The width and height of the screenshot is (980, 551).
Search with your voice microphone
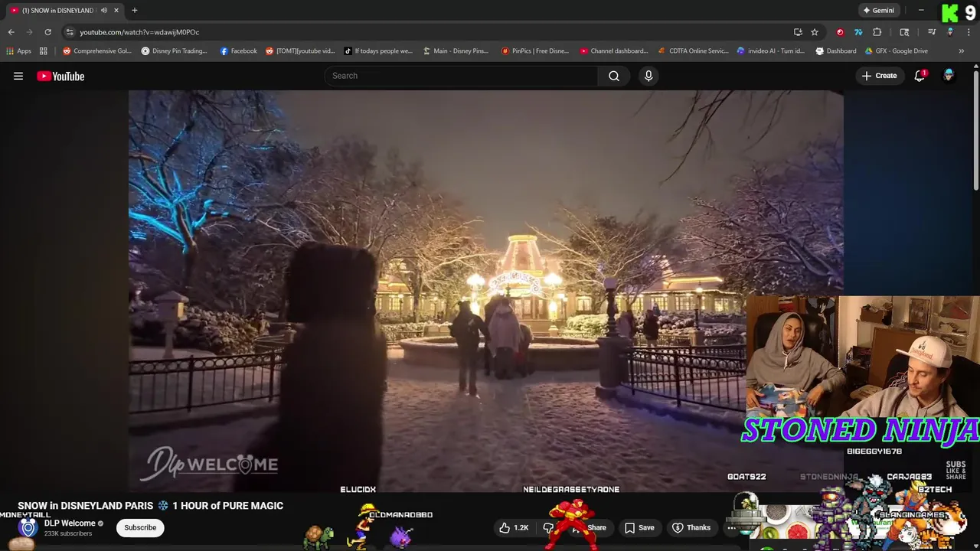tap(648, 76)
